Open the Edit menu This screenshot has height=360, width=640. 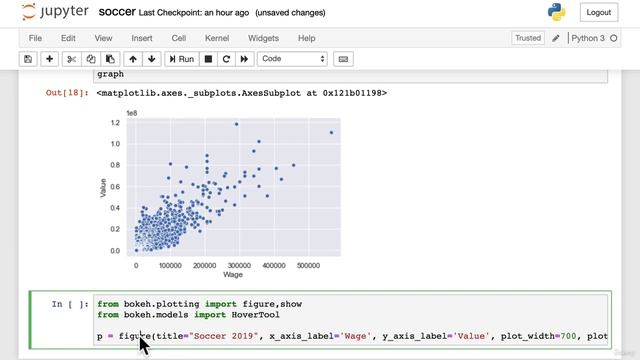[68, 38]
